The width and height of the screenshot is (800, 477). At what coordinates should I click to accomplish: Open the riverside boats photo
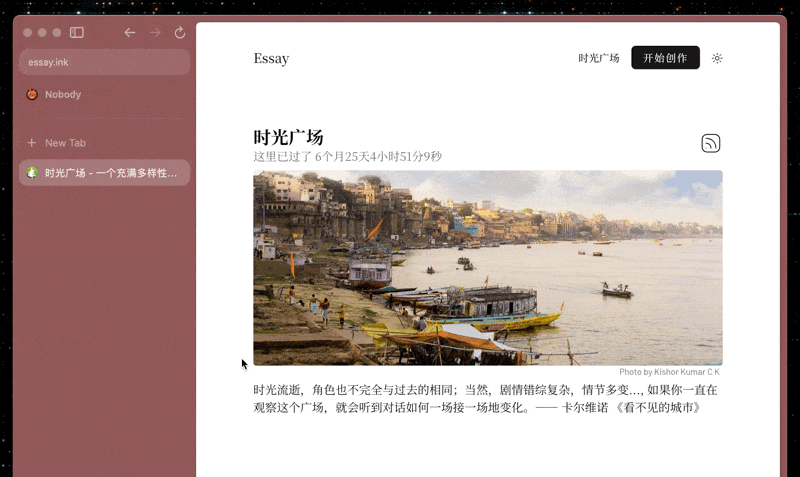(x=488, y=268)
